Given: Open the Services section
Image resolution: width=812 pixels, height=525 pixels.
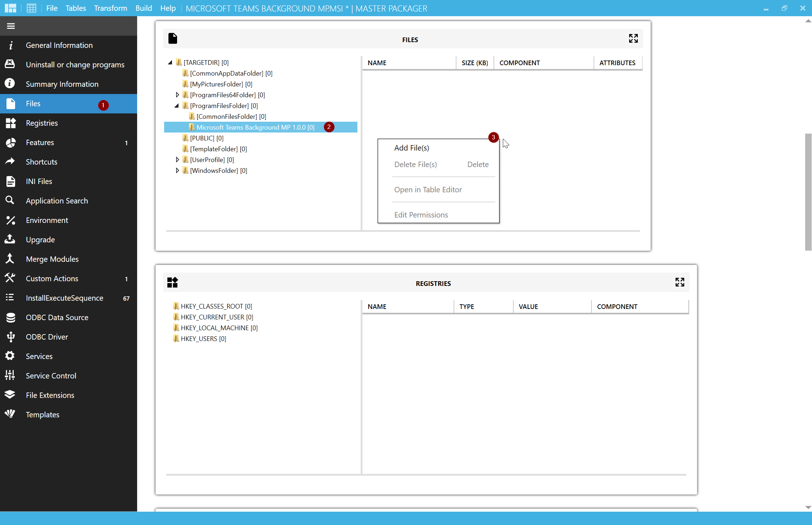Looking at the screenshot, I should (68, 356).
